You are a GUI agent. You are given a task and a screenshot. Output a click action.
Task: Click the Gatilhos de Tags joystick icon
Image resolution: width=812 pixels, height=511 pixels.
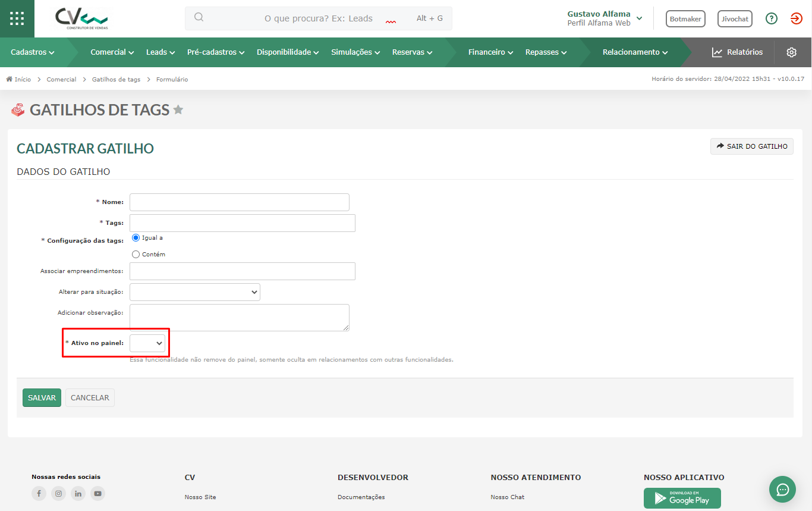(x=18, y=109)
